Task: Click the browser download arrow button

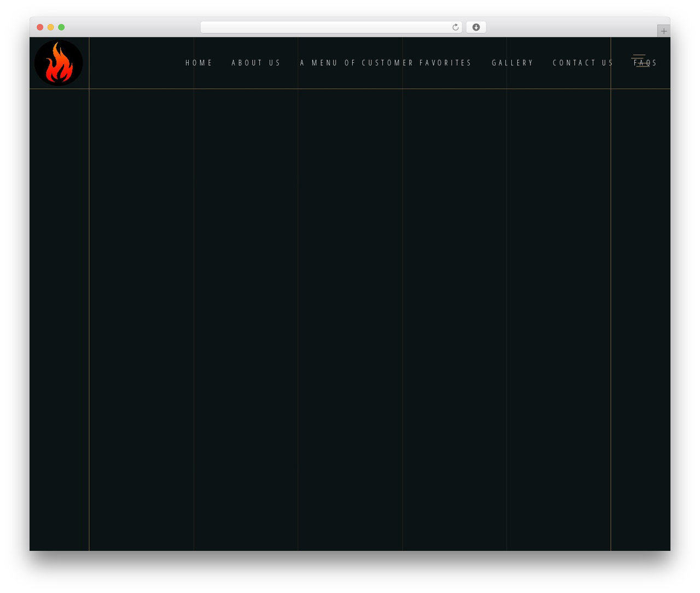Action: 476,27
